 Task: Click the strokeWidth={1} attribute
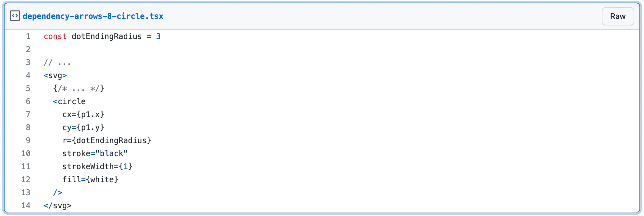click(x=97, y=167)
